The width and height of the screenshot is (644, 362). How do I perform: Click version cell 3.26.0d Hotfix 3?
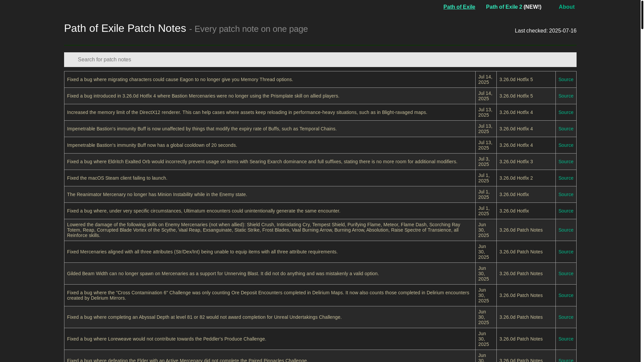(526, 162)
